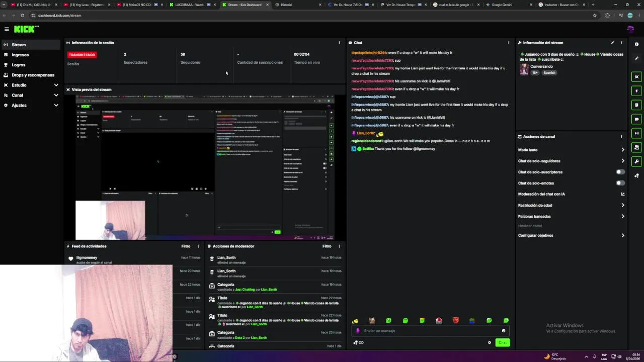The width and height of the screenshot is (644, 362).
Task: Open the emote picker in the message box
Action: coord(503,331)
